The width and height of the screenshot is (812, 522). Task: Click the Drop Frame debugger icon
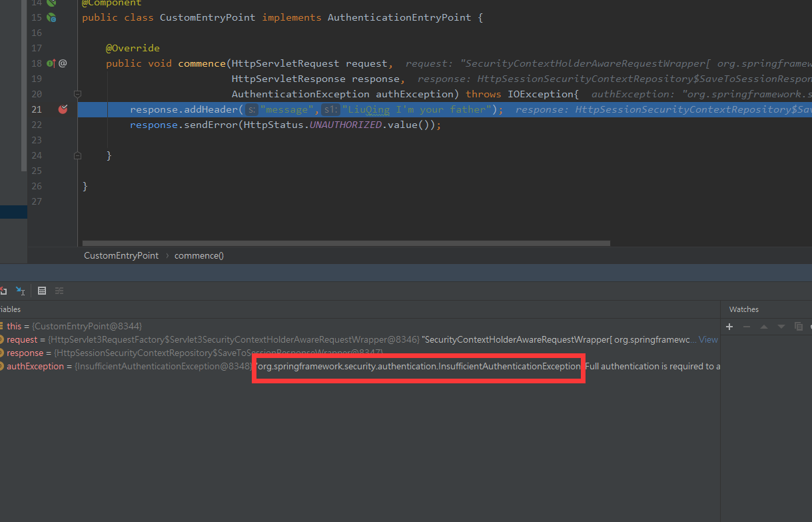point(3,291)
